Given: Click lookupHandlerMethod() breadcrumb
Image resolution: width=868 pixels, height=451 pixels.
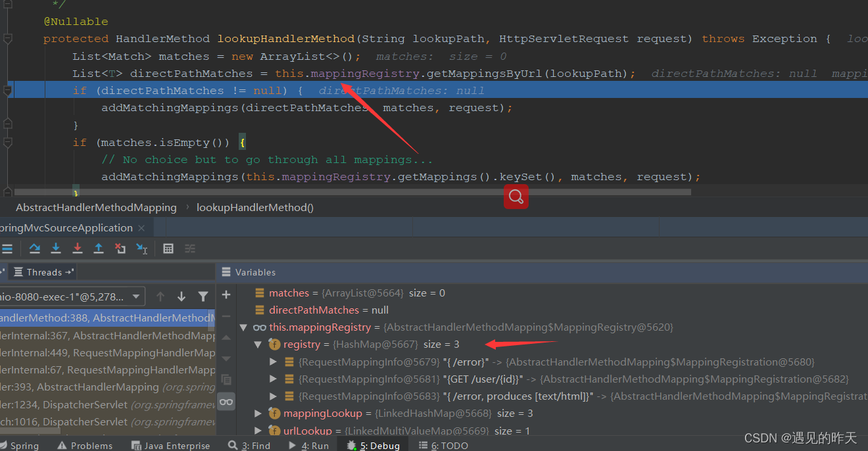Looking at the screenshot, I should 255,207.
